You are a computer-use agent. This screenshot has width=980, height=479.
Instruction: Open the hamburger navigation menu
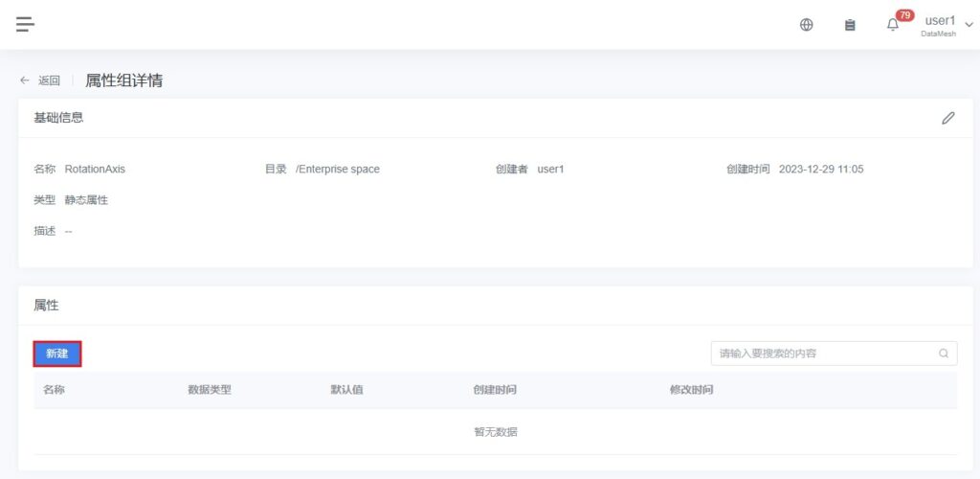click(25, 25)
